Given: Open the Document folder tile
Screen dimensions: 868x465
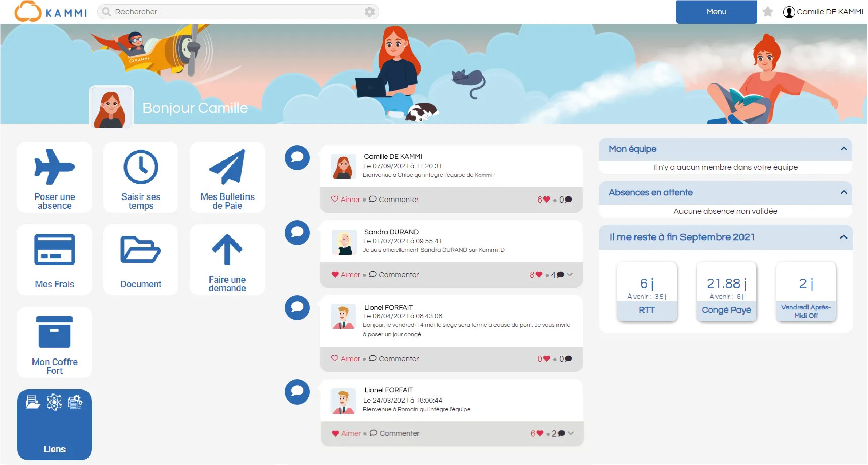Looking at the screenshot, I should (141, 259).
